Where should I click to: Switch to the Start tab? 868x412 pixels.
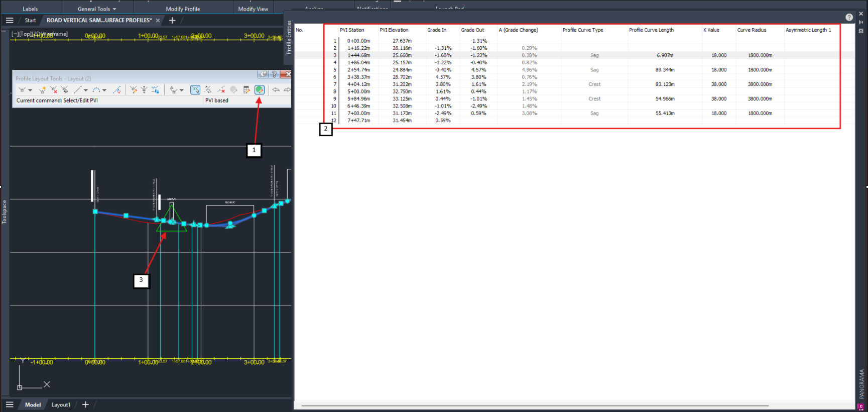(30, 21)
